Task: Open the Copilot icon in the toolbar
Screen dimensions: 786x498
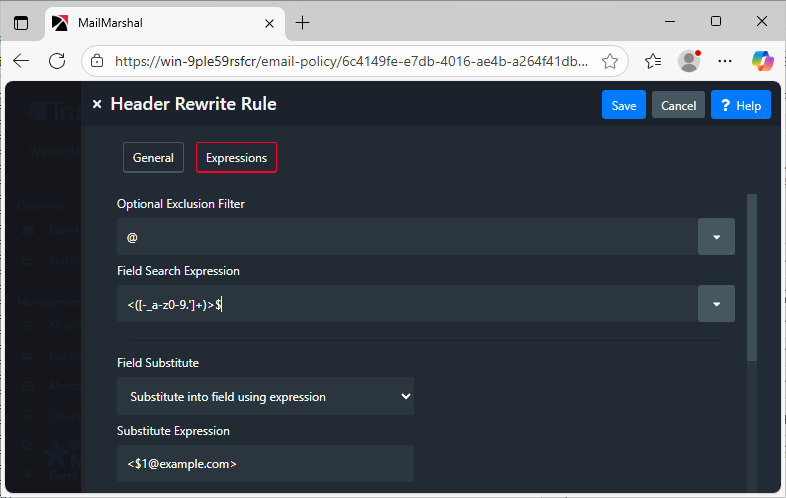Action: pyautogui.click(x=763, y=61)
